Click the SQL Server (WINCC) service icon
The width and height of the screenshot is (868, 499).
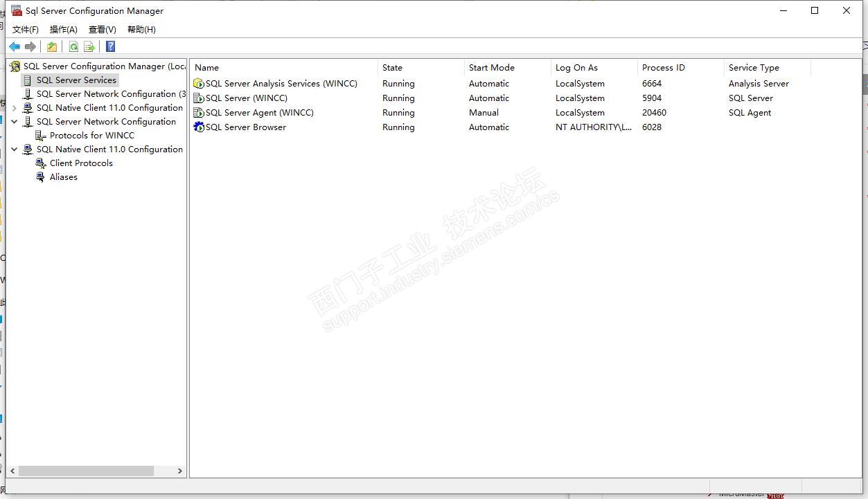click(199, 98)
